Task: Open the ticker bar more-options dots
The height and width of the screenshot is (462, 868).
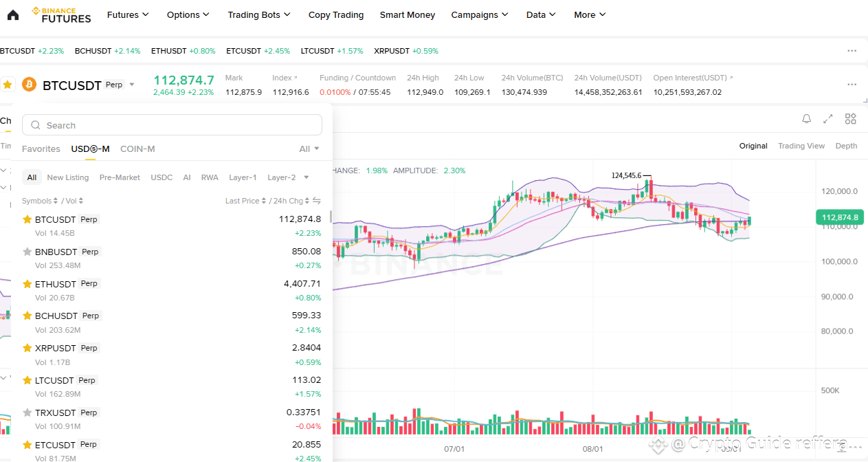Action: (x=852, y=51)
